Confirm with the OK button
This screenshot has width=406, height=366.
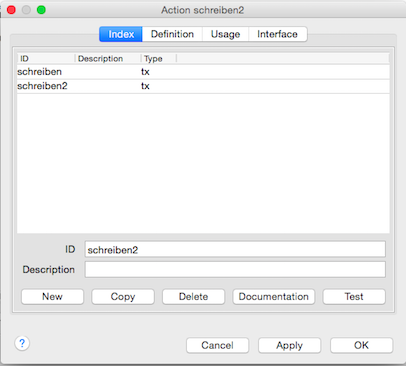point(361,345)
